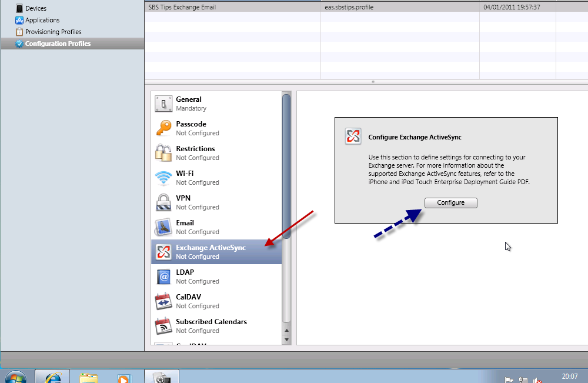This screenshot has height=383, width=588.
Task: Click the General payload switch icon
Action: 163,104
